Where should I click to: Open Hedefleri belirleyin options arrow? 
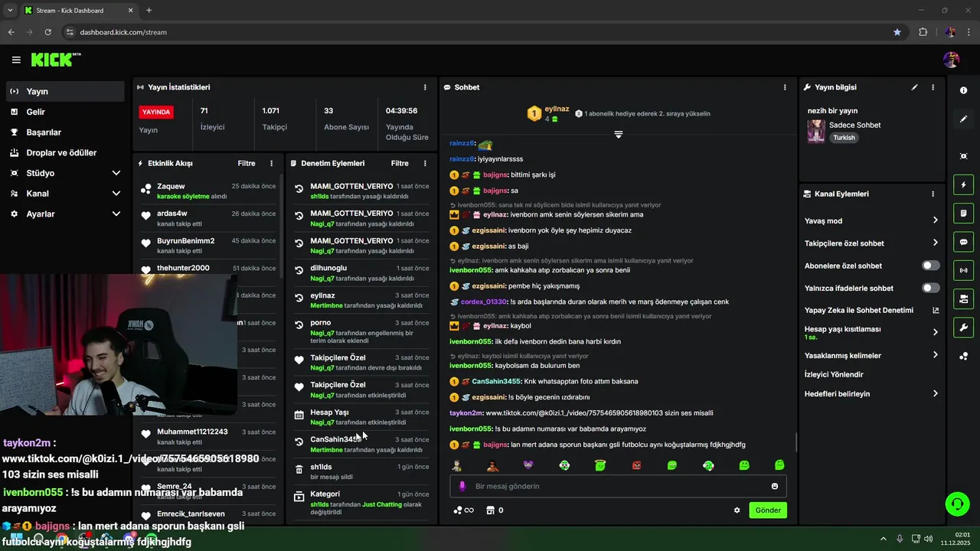pyautogui.click(x=935, y=393)
